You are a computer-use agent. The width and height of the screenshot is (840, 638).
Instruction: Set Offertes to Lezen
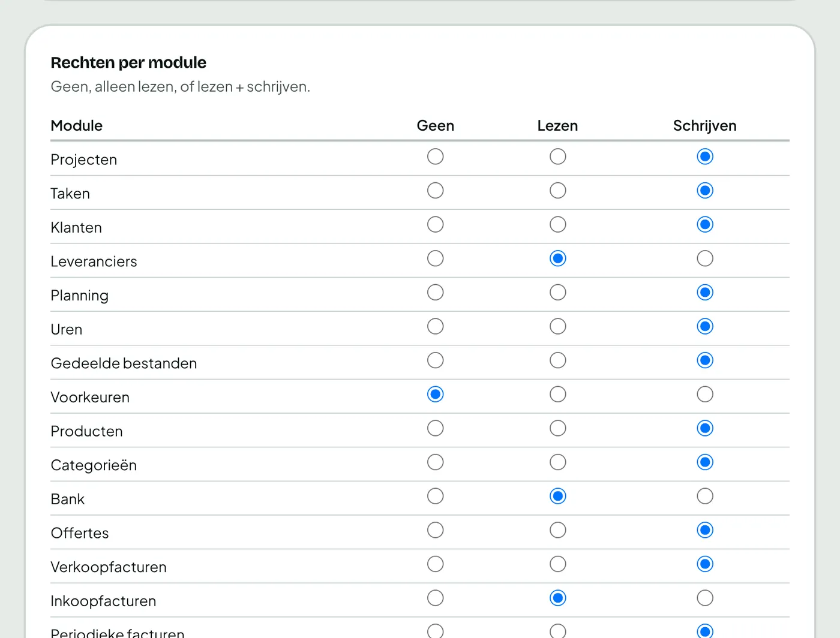558,530
